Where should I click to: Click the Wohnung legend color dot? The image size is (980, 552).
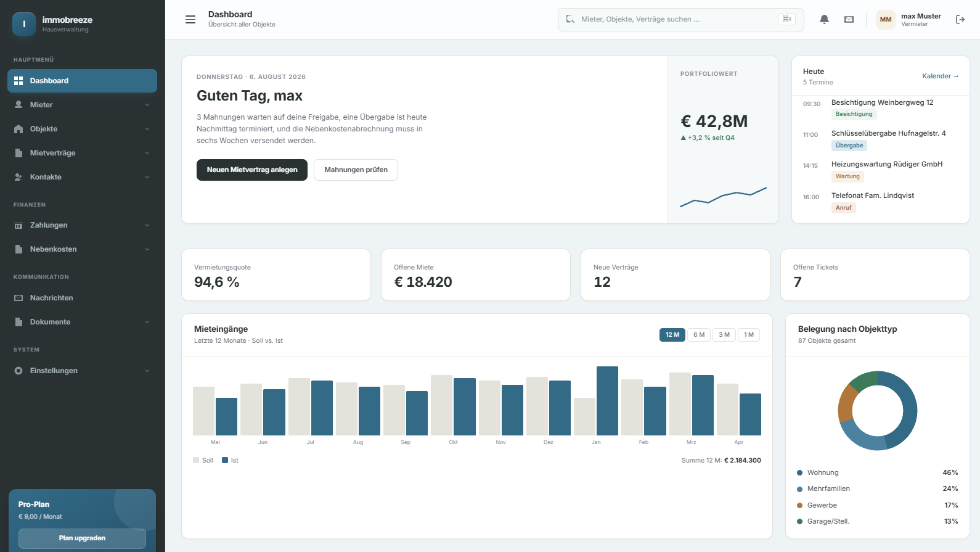[800, 473]
